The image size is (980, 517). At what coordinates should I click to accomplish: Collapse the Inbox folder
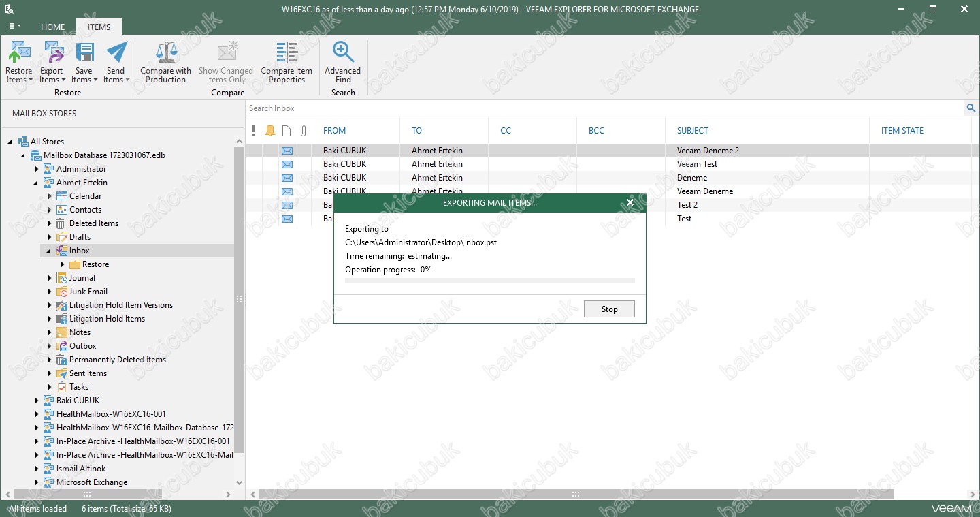(50, 251)
